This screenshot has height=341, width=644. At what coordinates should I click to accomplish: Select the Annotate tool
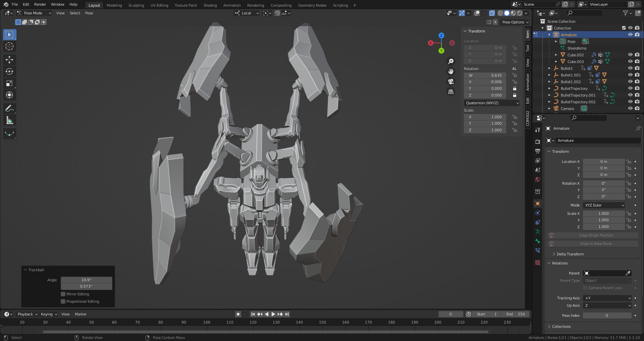9,108
